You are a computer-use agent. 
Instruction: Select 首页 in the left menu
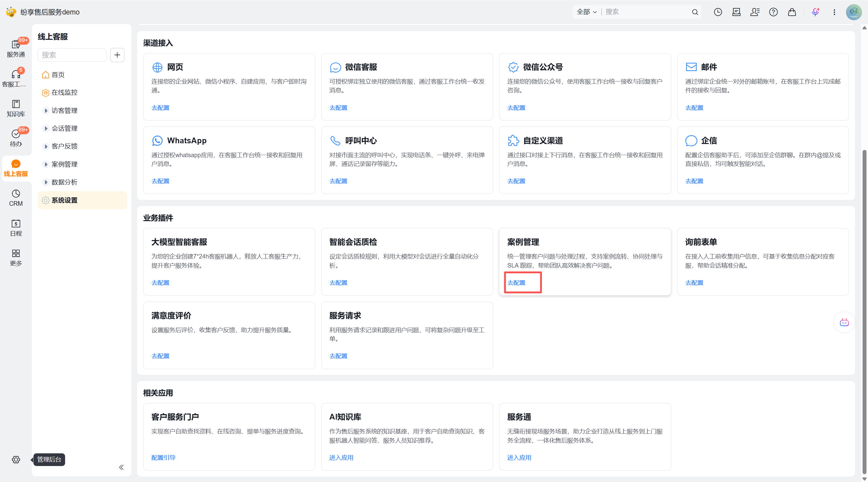pyautogui.click(x=58, y=75)
